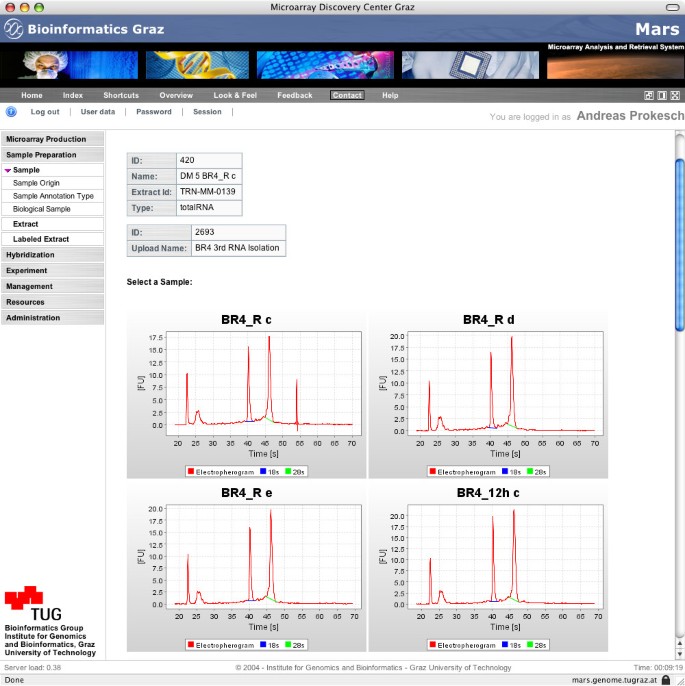Click the green 28s legend swatch under BR4_R e
Viewport: 685px width, 686px height.
tap(288, 644)
